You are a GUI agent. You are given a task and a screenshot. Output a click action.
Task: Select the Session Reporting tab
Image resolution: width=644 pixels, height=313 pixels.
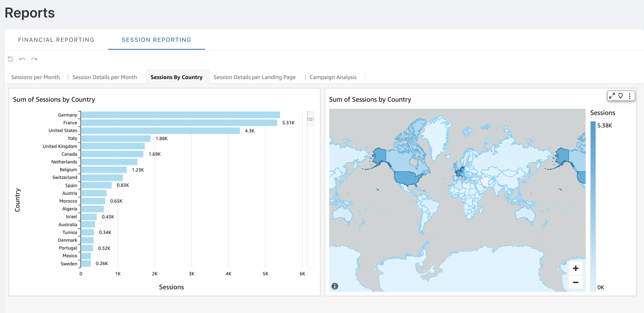[x=156, y=40]
